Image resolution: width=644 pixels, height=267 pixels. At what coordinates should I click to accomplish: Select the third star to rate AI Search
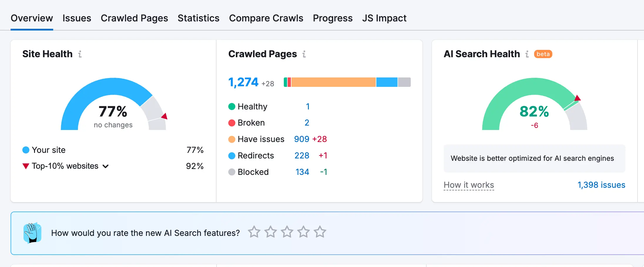click(287, 232)
